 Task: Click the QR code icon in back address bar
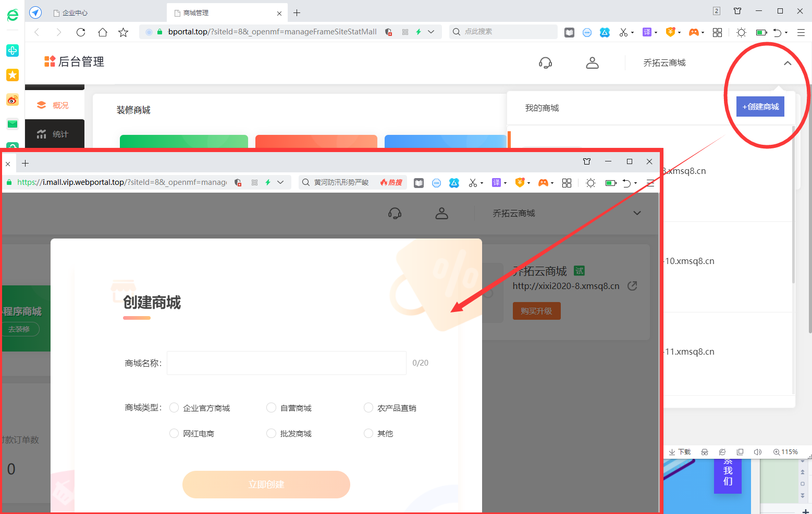click(x=405, y=32)
